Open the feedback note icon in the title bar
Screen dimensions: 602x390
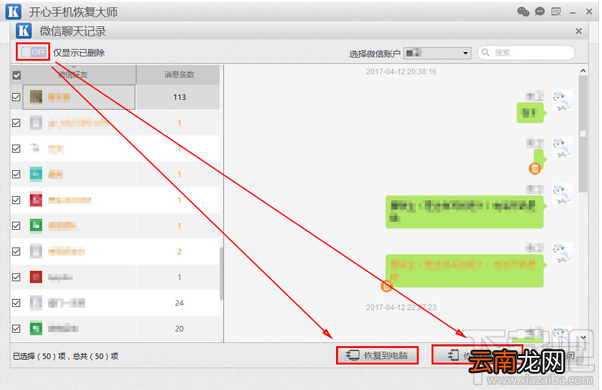(x=556, y=12)
